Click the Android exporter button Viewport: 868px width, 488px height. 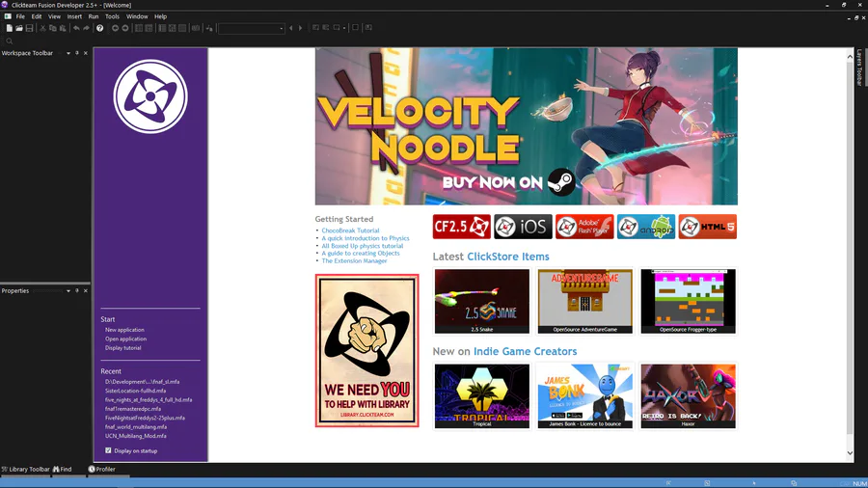tap(646, 227)
